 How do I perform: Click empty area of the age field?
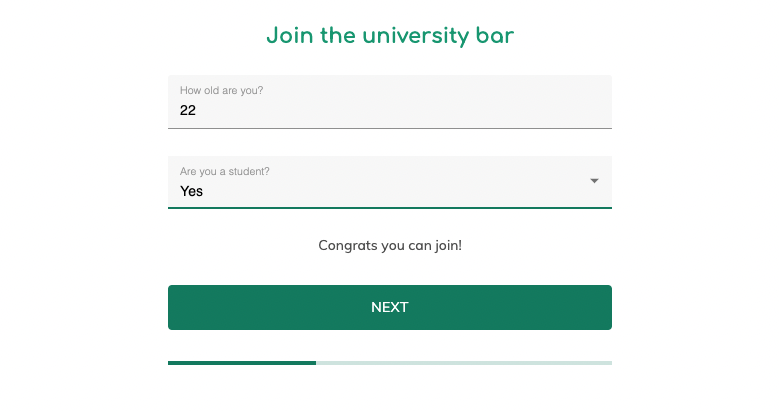(x=397, y=110)
